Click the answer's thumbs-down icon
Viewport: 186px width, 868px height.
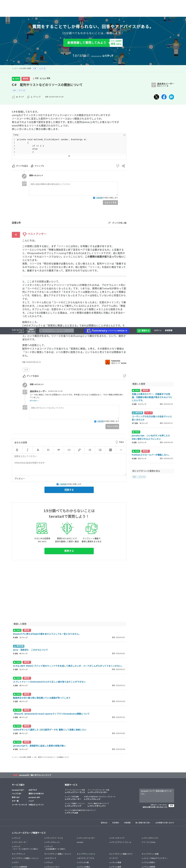pos(125,376)
